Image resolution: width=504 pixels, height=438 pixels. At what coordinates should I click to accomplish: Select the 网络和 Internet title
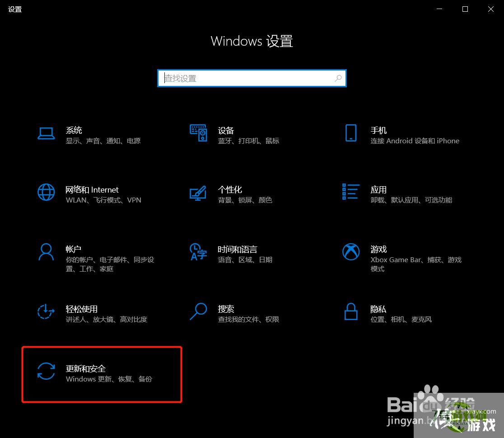(92, 190)
